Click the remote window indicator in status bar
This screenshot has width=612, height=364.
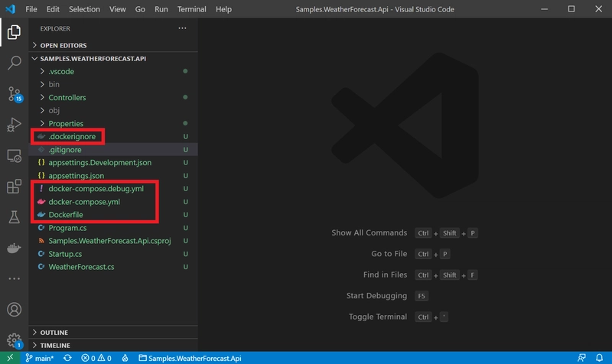(10, 358)
